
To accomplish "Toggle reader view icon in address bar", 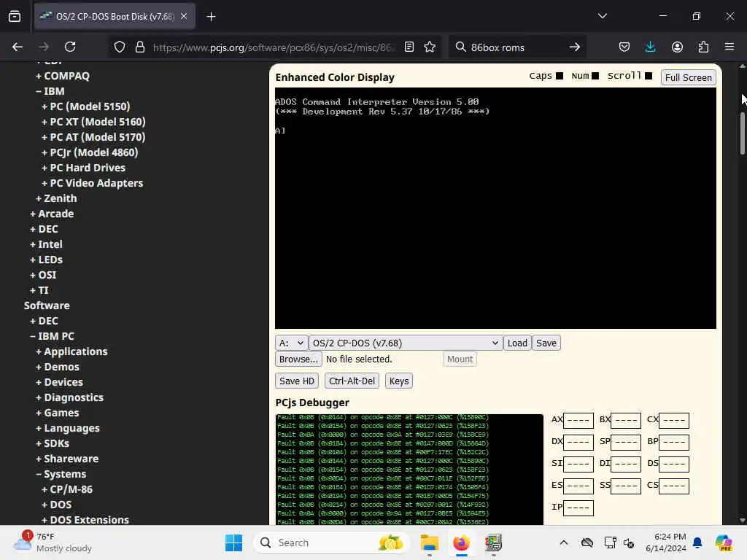I will (x=409, y=47).
